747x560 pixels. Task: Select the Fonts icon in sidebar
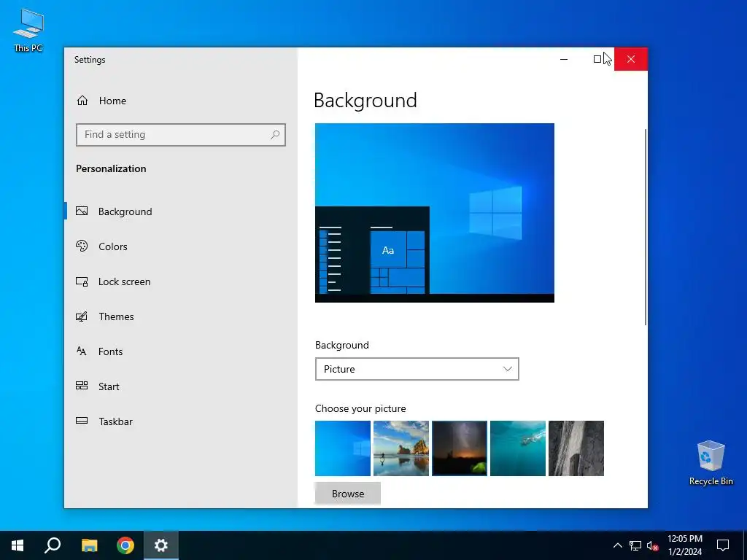[x=82, y=351]
